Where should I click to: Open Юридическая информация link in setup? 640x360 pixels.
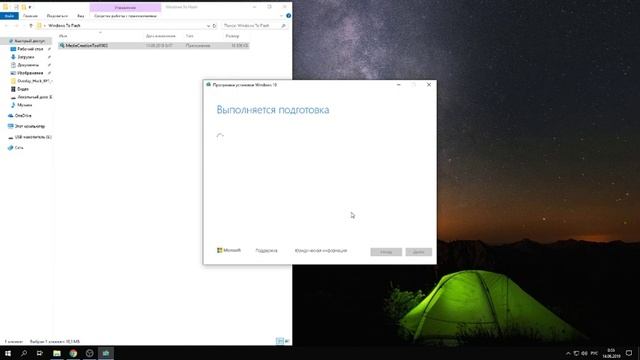point(321,251)
